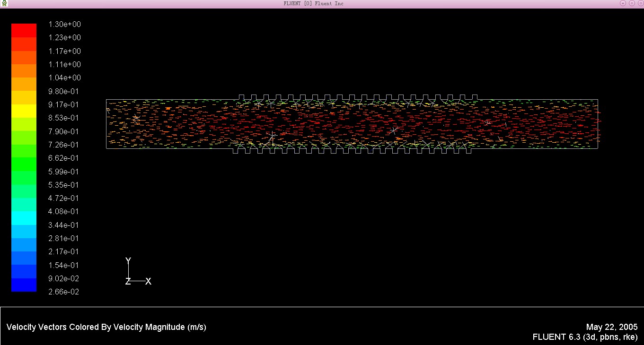This screenshot has width=644, height=345.
Task: Click the minimum legend value 2.66e-02
Action: coord(64,292)
